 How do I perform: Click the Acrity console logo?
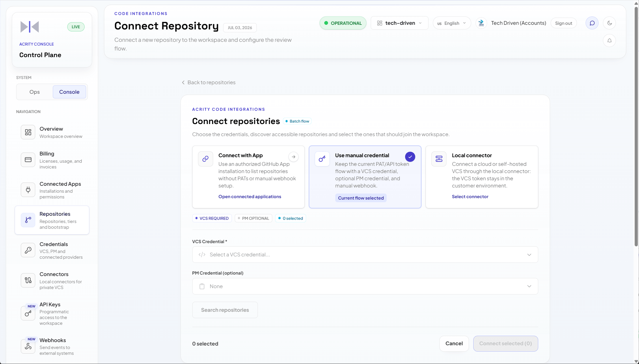29,27
